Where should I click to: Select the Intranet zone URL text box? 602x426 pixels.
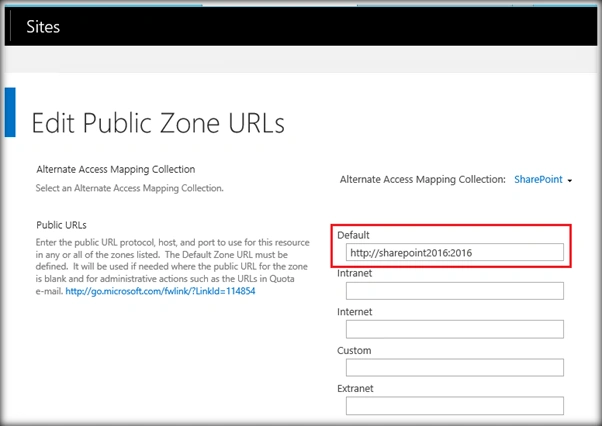[x=455, y=291]
